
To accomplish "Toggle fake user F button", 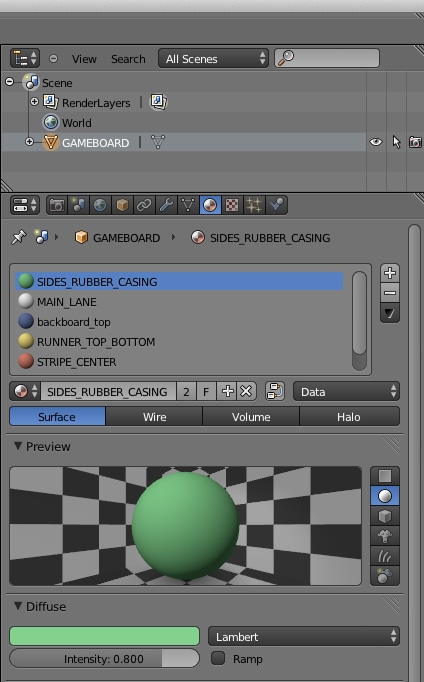I will (x=206, y=391).
